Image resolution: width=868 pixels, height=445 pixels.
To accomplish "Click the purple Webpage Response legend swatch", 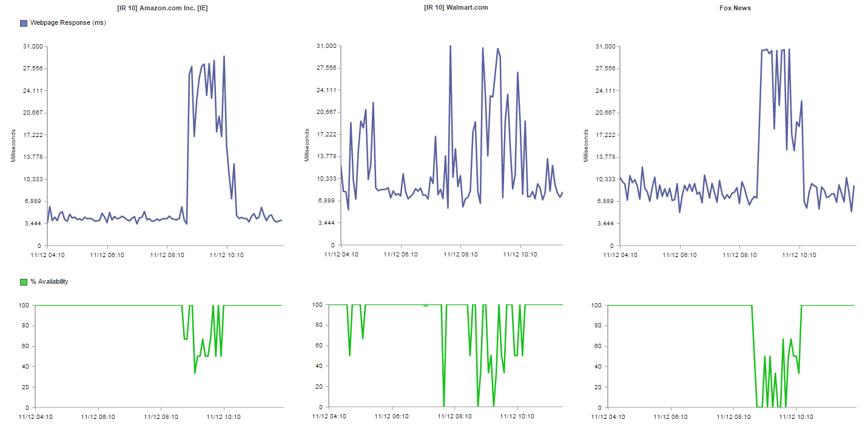I will click(x=24, y=22).
